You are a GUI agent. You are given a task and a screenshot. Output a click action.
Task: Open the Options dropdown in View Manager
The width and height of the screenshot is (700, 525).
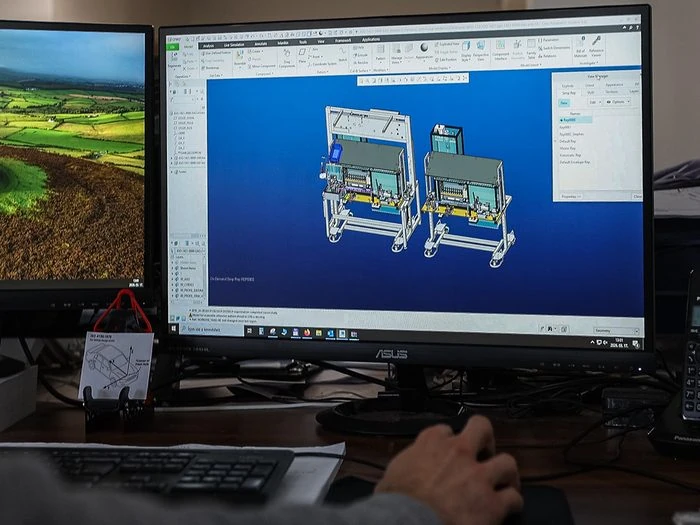click(618, 102)
